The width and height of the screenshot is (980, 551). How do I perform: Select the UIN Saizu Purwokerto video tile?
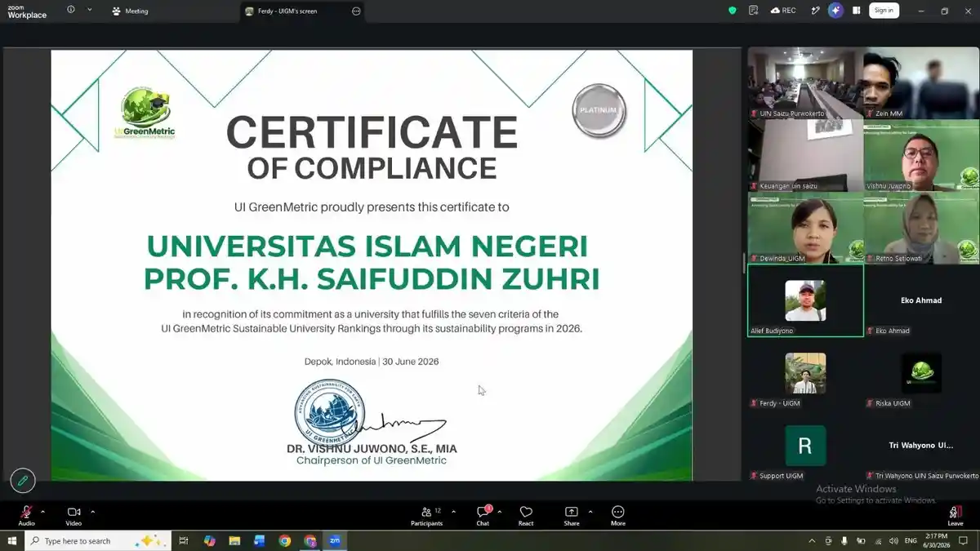point(805,82)
